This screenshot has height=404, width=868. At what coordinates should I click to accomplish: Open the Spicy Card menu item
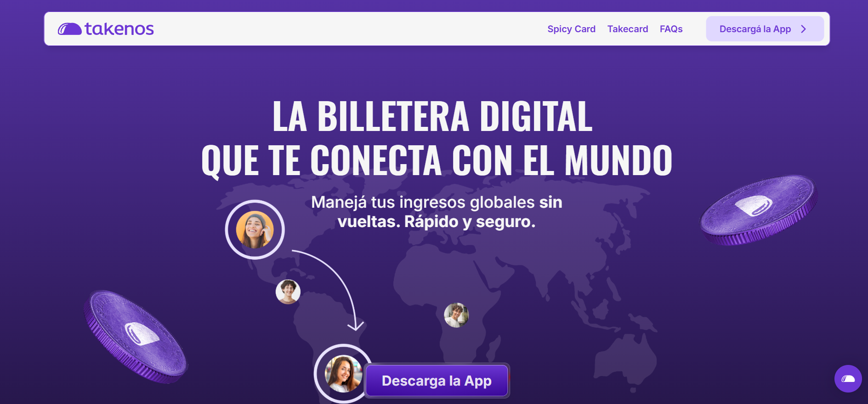571,29
